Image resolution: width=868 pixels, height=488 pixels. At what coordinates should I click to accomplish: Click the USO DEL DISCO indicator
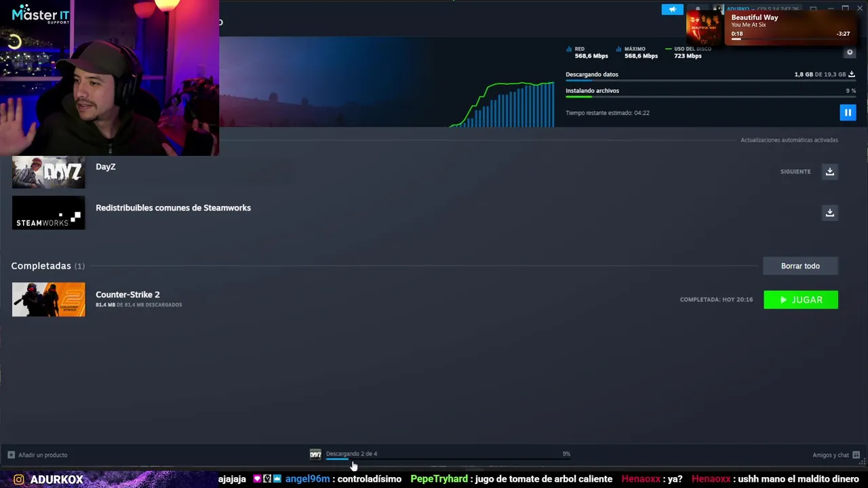688,52
